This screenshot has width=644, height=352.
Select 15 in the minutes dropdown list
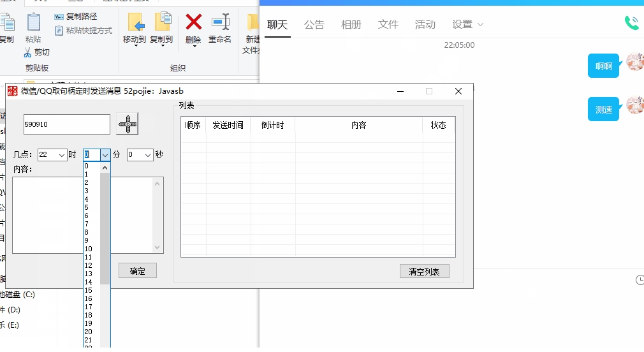[89, 290]
